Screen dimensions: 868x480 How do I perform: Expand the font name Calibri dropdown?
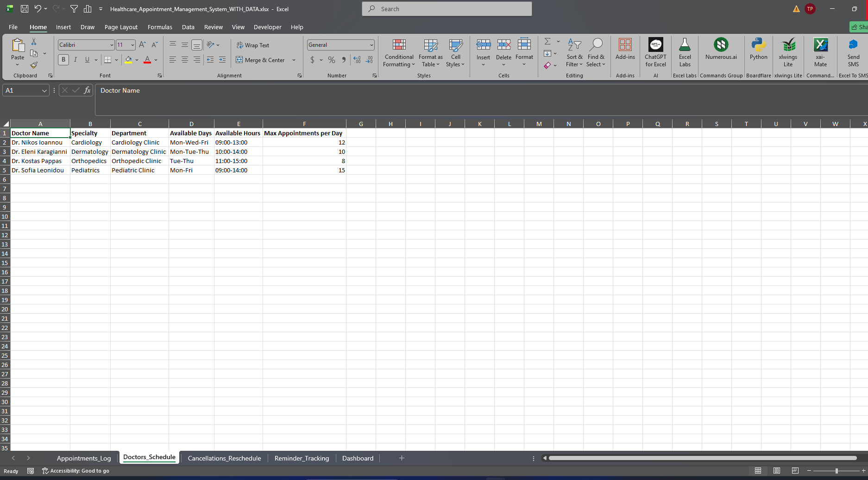pos(112,45)
